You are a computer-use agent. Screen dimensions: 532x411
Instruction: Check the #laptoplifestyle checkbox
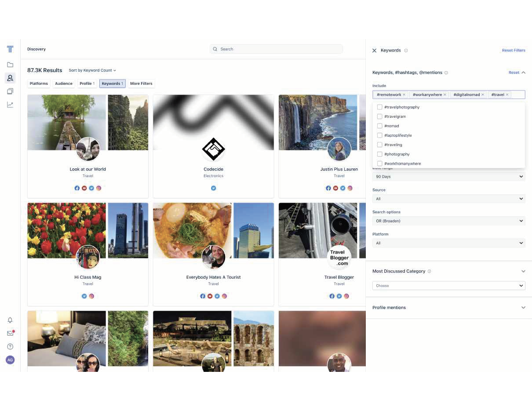point(380,135)
